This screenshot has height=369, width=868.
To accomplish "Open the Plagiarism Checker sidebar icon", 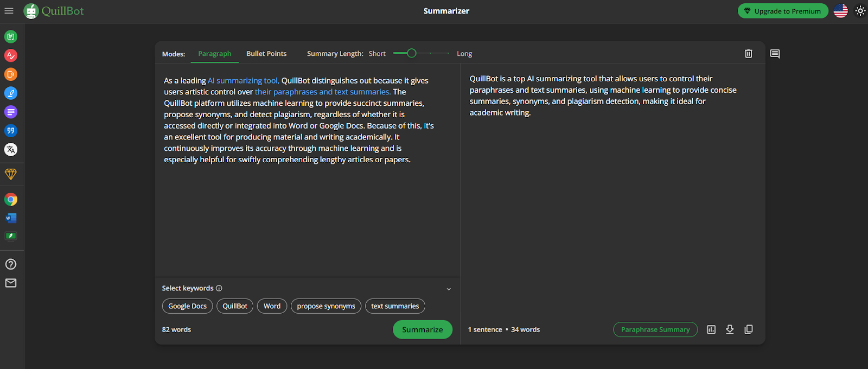I will [x=11, y=74].
